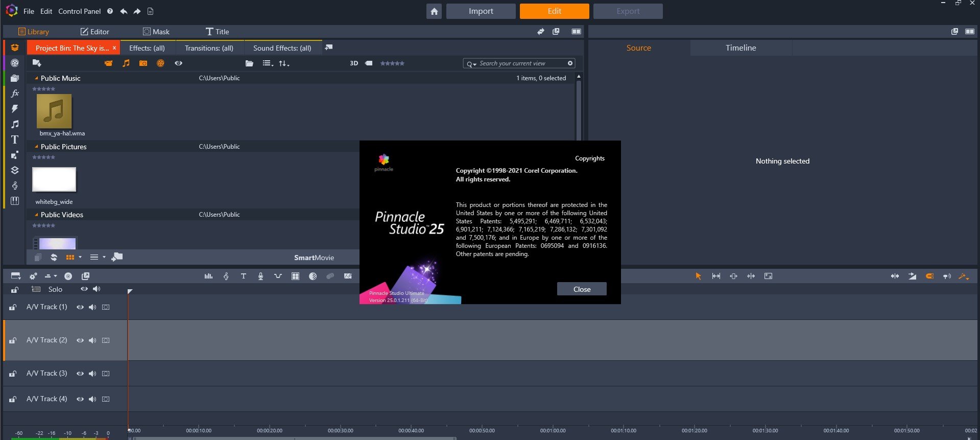
Task: Set star rating filter in library toolbar
Action: coord(392,63)
